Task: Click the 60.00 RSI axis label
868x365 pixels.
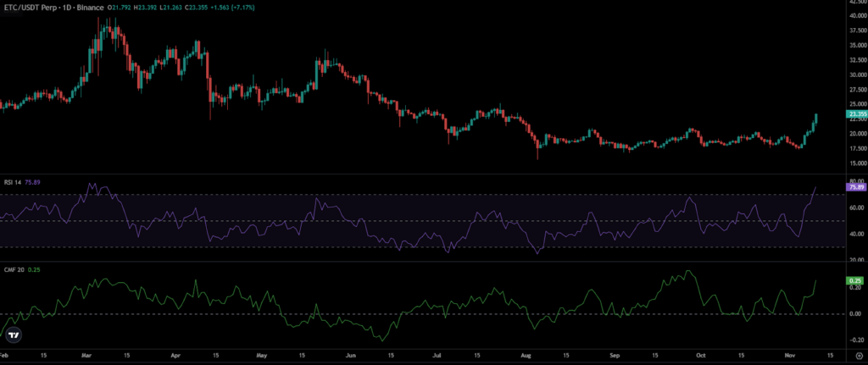Action: 856,207
